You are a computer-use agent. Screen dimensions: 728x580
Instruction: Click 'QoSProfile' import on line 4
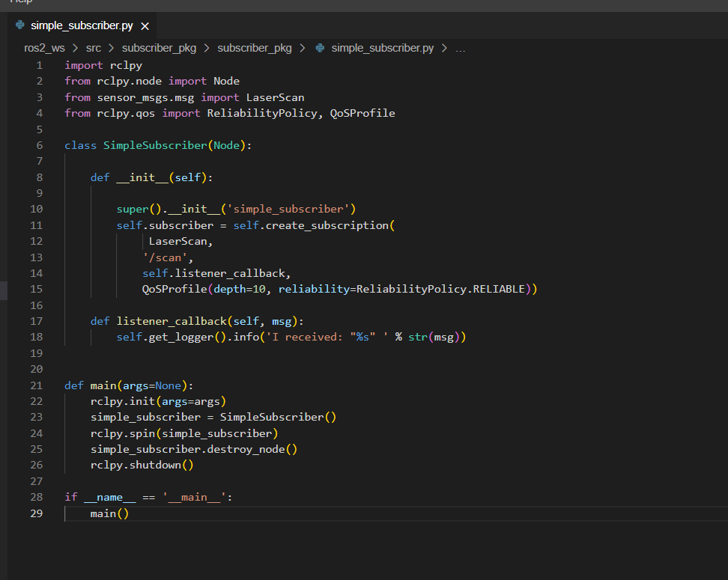point(363,113)
